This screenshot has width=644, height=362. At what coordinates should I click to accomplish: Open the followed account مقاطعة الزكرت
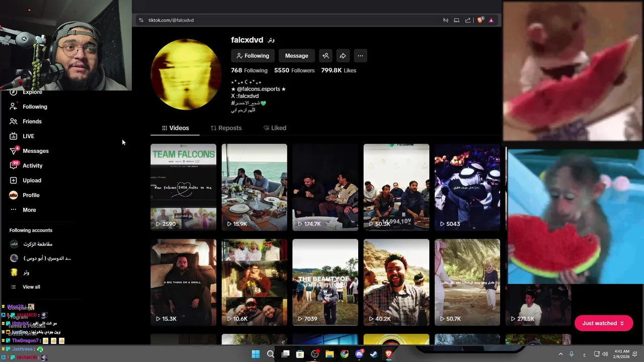(x=31, y=244)
